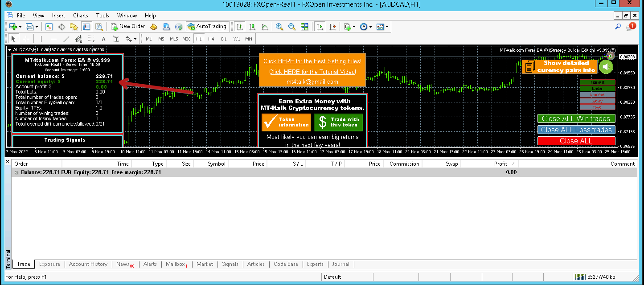Switch chart to bar chart mode

pyautogui.click(x=240, y=27)
